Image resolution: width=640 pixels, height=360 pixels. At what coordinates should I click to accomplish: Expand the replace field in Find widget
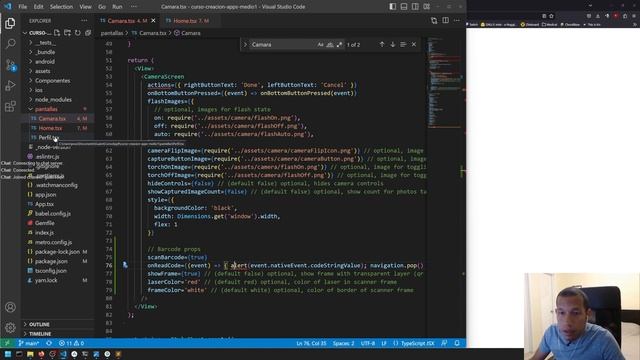(245, 44)
